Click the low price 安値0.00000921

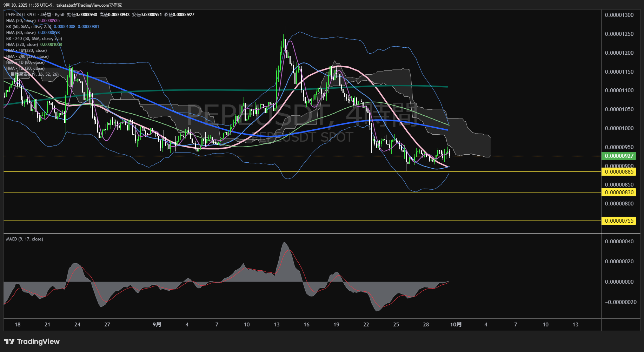pyautogui.click(x=147, y=15)
